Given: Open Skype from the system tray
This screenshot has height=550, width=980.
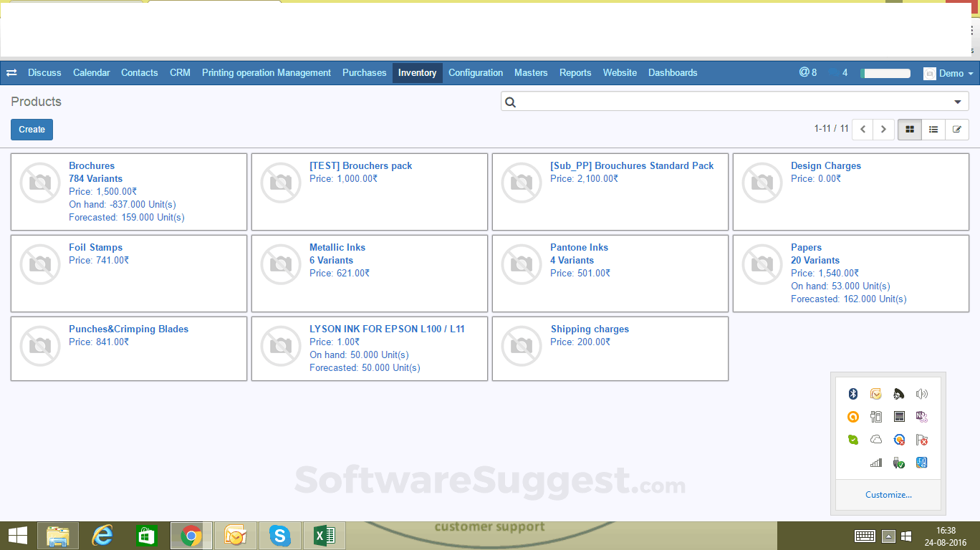Looking at the screenshot, I should tap(279, 535).
